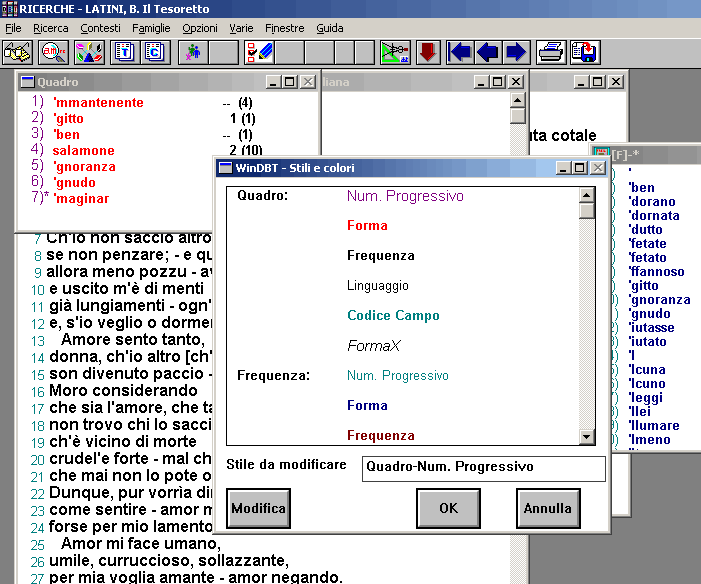Select ''ben' in Quadro window

(67, 135)
